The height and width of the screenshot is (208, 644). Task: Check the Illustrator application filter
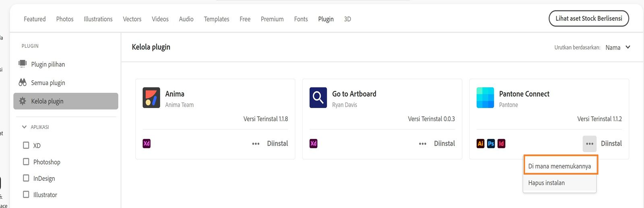coord(26,195)
